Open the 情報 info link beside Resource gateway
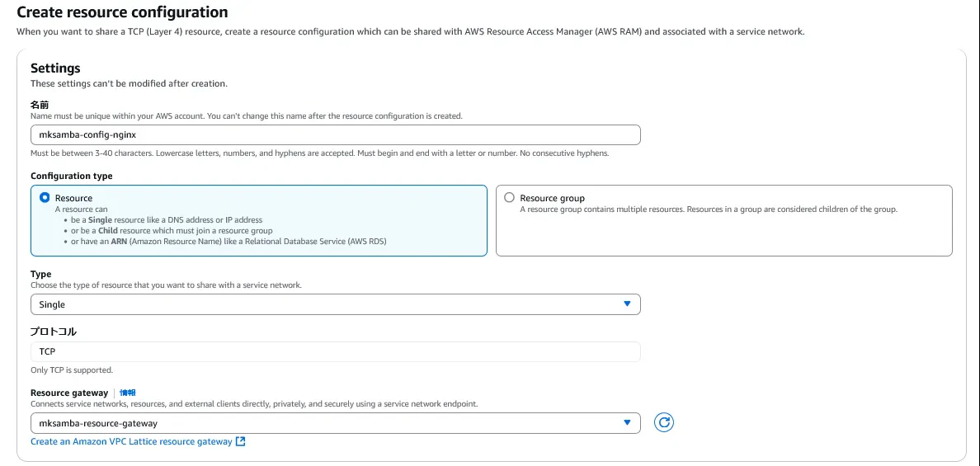 pos(128,393)
